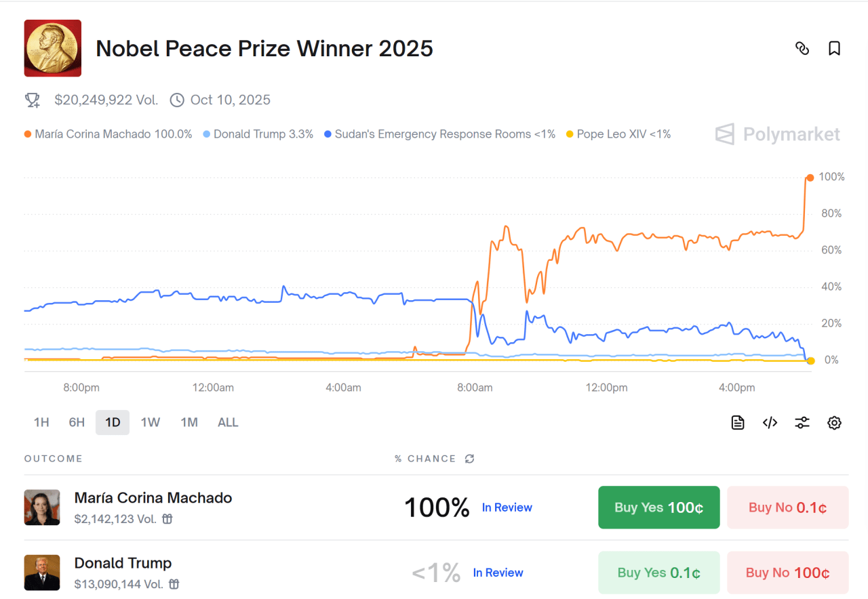Click gift icon under María Corina Machado
868x599 pixels.
coord(167,519)
